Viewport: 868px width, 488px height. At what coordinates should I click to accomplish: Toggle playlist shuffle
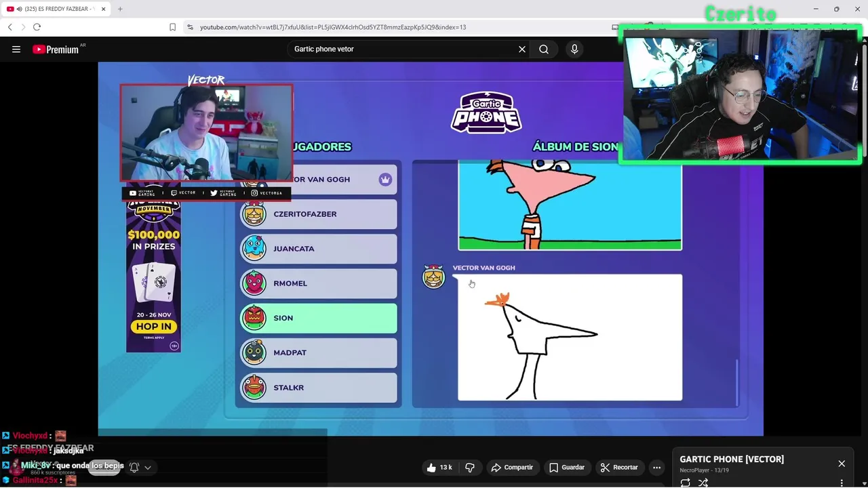point(703,483)
